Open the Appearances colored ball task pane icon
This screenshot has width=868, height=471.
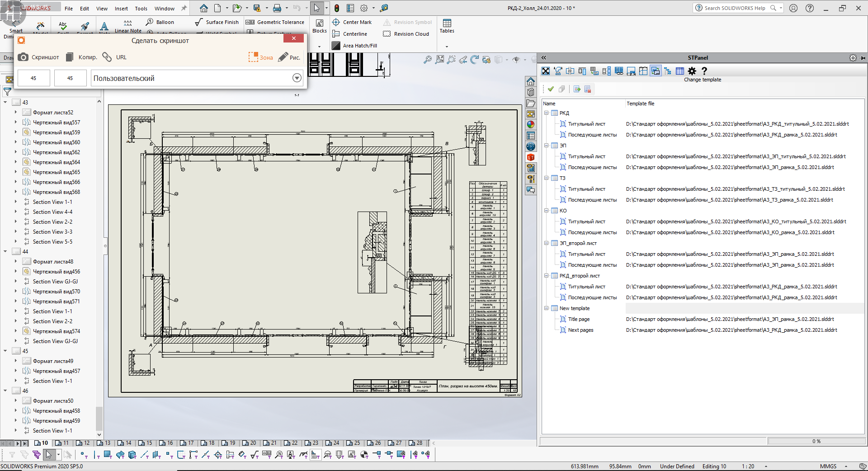(x=531, y=125)
